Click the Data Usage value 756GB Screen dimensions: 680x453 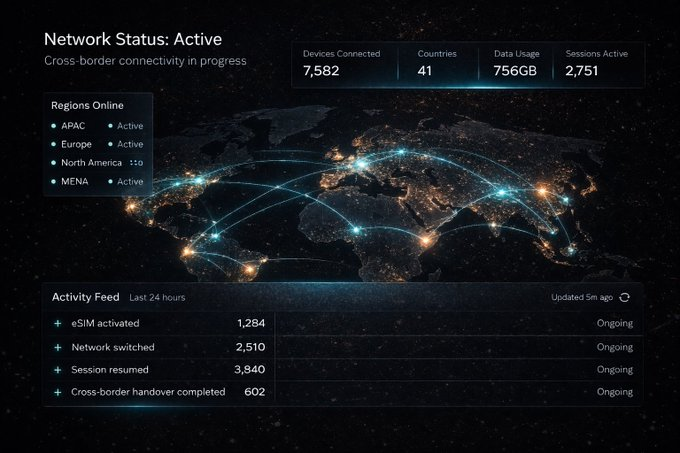click(515, 71)
